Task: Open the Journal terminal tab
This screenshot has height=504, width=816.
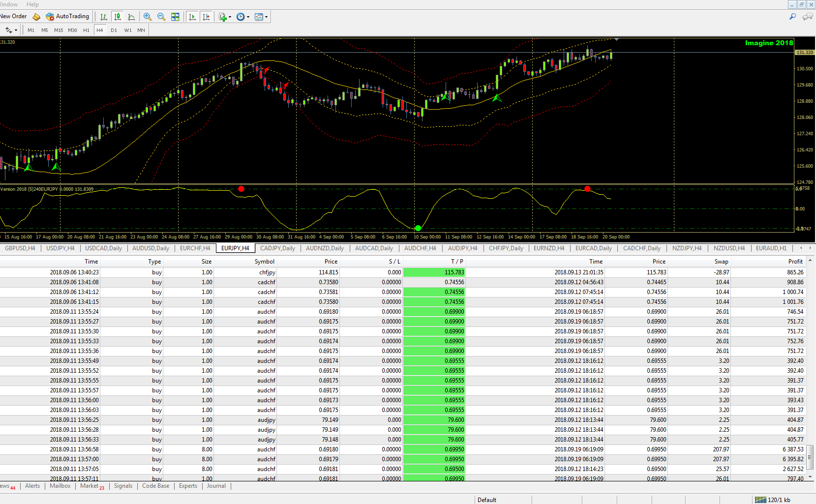Action: 216,486
